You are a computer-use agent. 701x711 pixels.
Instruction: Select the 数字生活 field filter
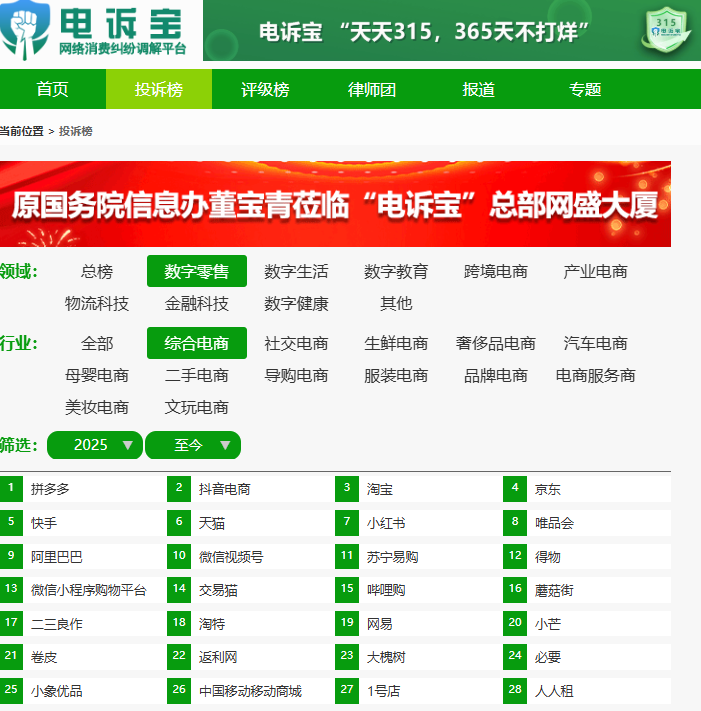click(x=297, y=271)
